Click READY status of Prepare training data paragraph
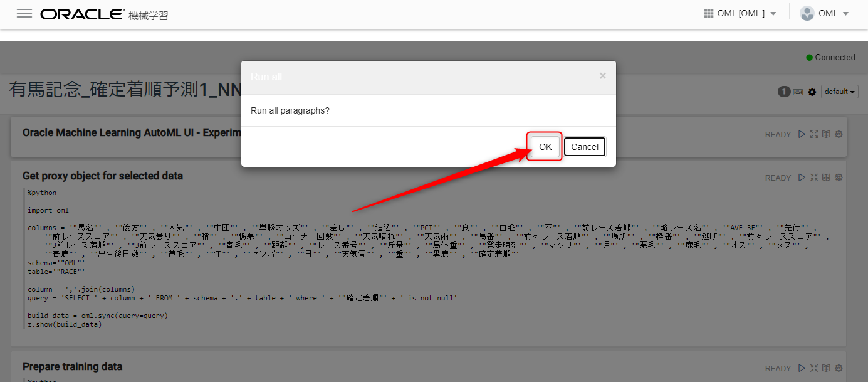The height and width of the screenshot is (382, 868). 778,369
